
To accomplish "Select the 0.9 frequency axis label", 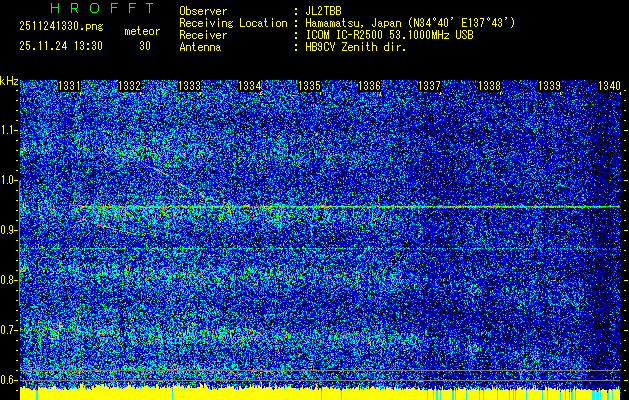I will click(x=9, y=230).
